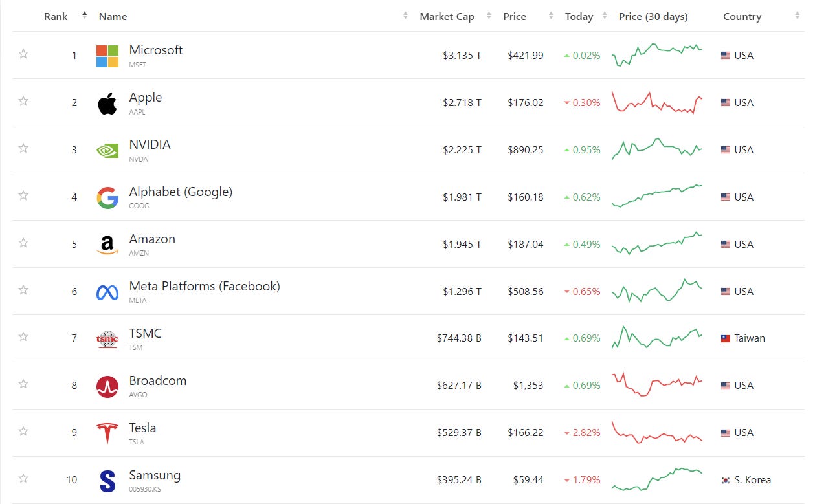Screen dimensions: 815x504
Task: Open the NVIDIA company link
Action: [x=150, y=144]
